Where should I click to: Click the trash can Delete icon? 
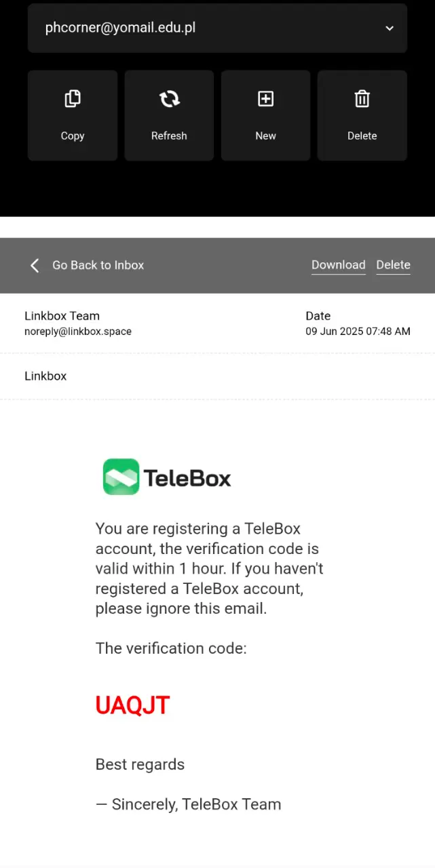362,99
